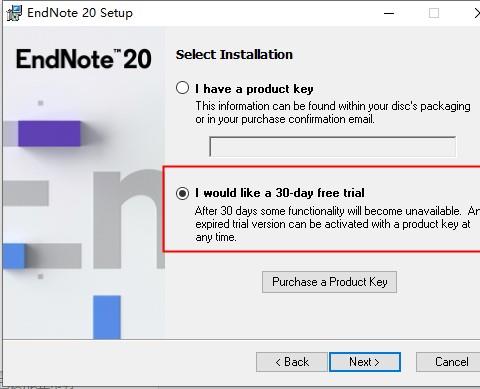Choose the 30-day free trial radio option
The height and width of the screenshot is (389, 480).
pos(182,193)
